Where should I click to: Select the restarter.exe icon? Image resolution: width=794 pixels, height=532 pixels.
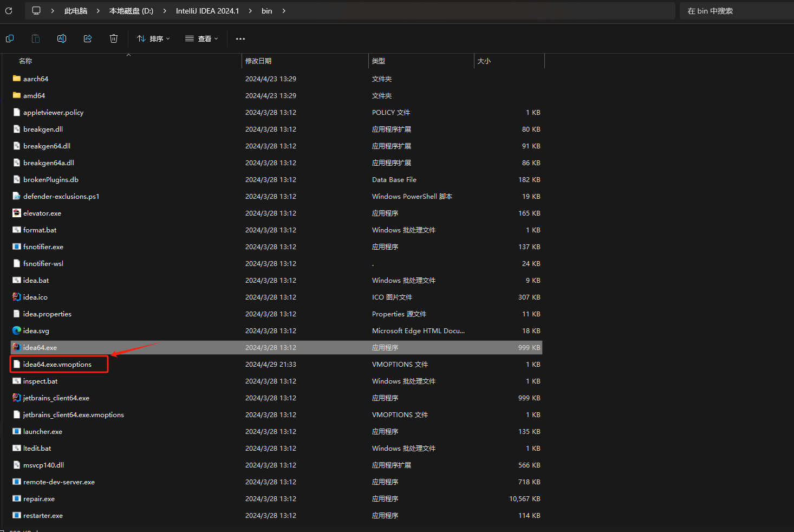coord(17,515)
